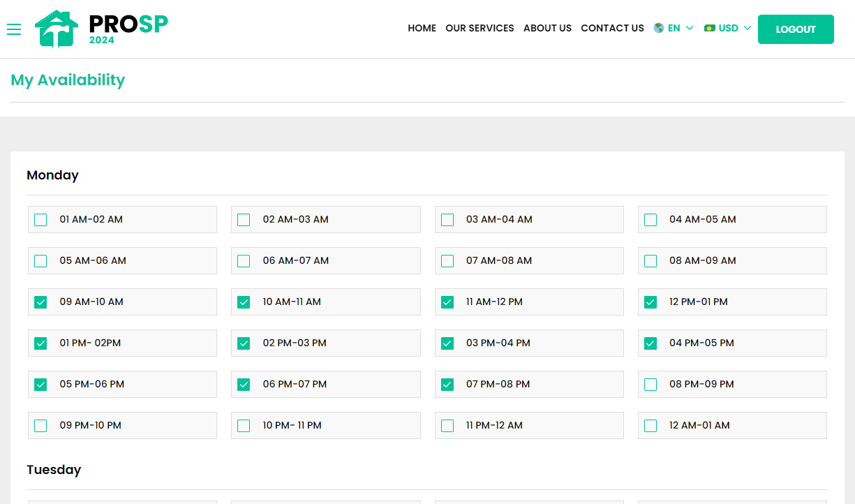The height and width of the screenshot is (504, 855).
Task: Turn off 05 PM-06 PM availability
Action: coord(40,385)
